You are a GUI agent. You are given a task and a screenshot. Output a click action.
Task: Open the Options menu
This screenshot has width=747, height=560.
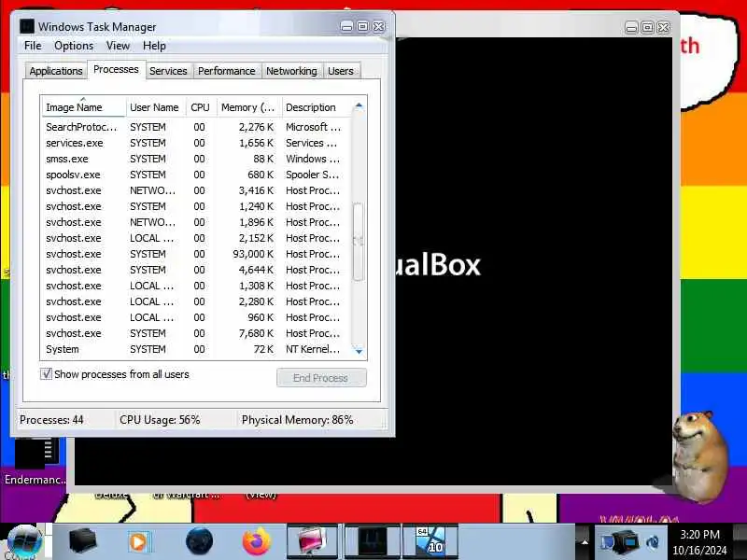pos(74,46)
